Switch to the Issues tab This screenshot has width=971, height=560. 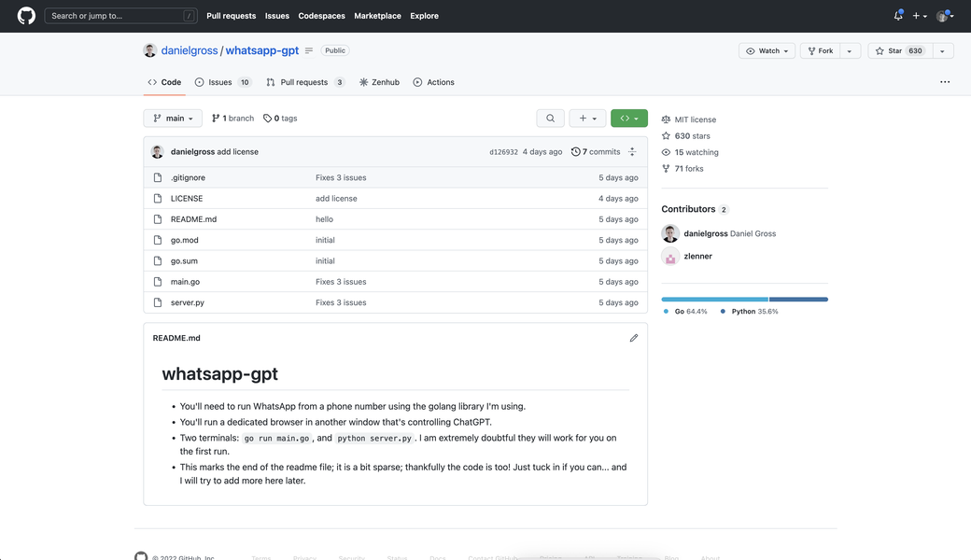[x=222, y=82]
